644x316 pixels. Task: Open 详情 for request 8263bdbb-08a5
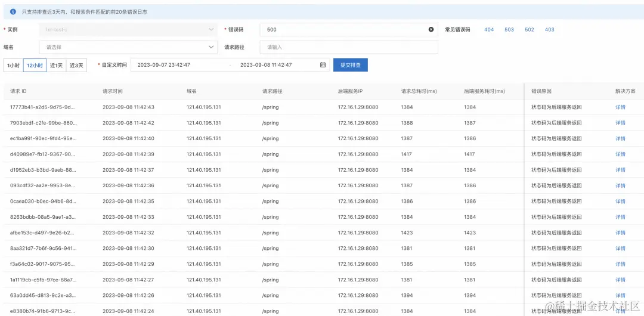[x=620, y=217]
